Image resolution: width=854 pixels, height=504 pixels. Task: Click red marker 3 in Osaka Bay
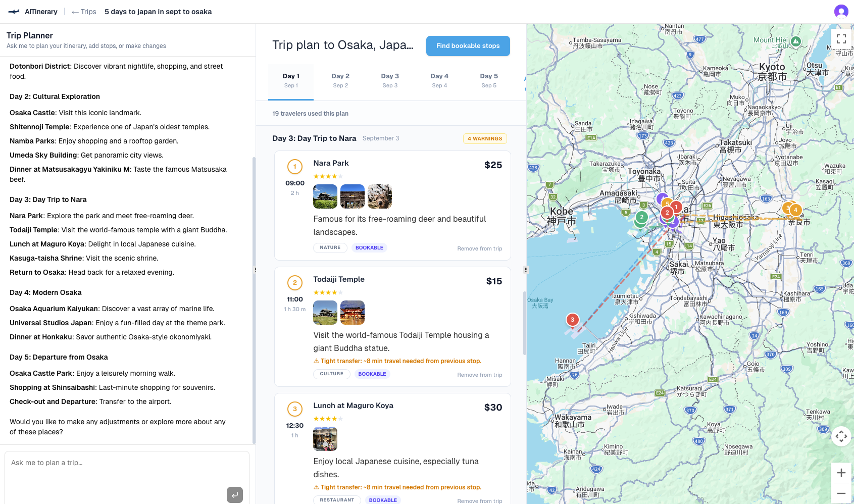(572, 320)
